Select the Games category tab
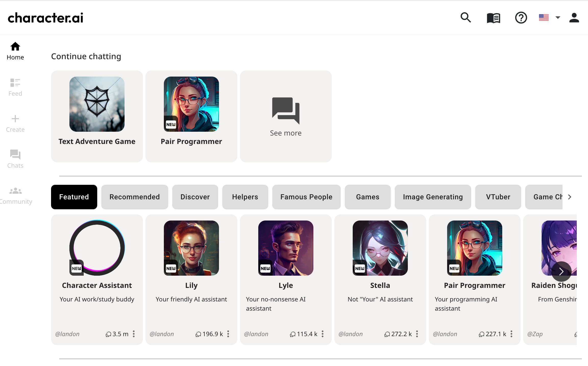 click(x=367, y=197)
